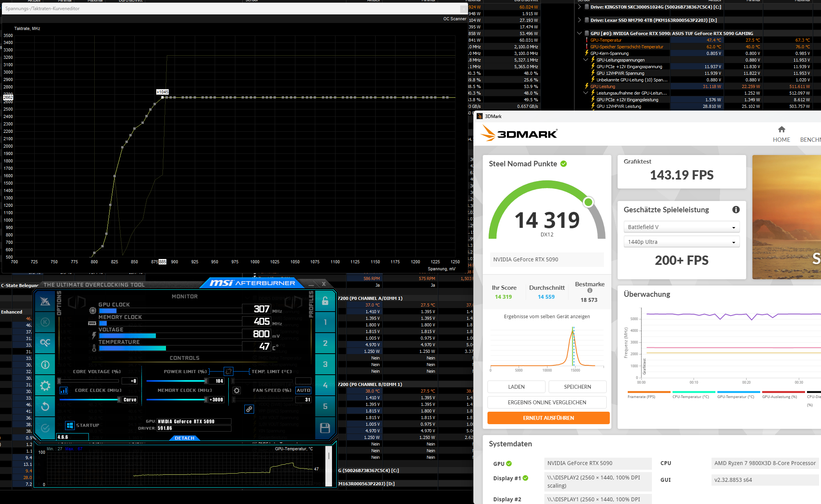
Task: Open fan settings gear next to Fan Speed
Action: pyautogui.click(x=237, y=390)
